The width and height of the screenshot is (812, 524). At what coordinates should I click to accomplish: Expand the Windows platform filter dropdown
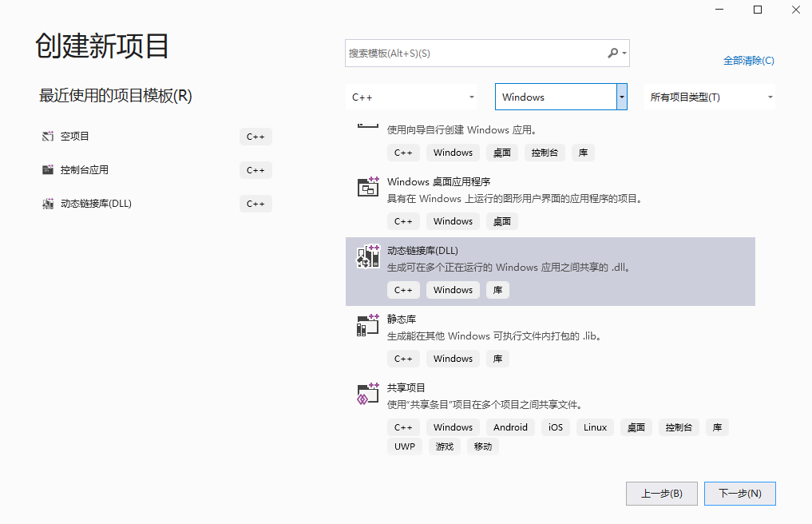(621, 97)
